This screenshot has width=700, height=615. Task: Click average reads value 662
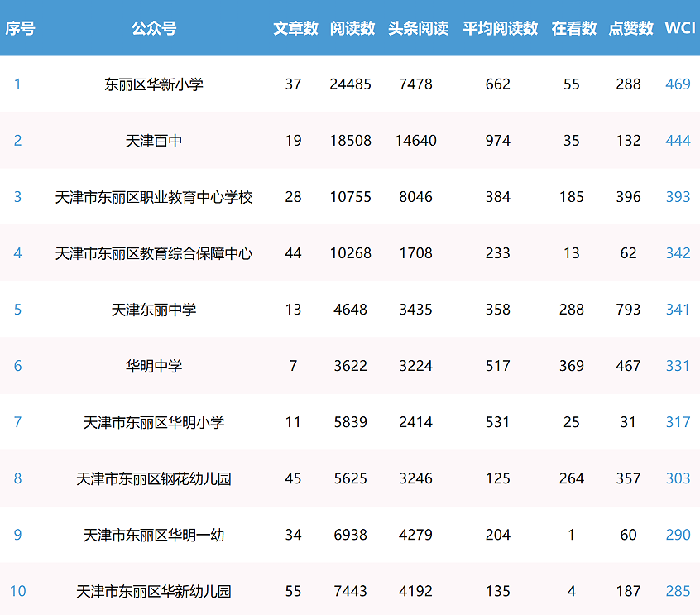[x=498, y=84]
